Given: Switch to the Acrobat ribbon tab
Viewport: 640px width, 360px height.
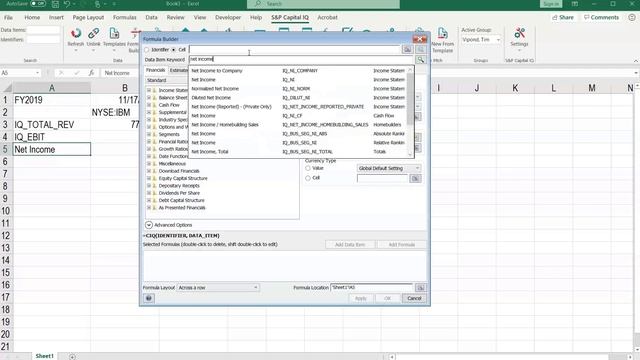Looking at the screenshot, I should [x=327, y=17].
